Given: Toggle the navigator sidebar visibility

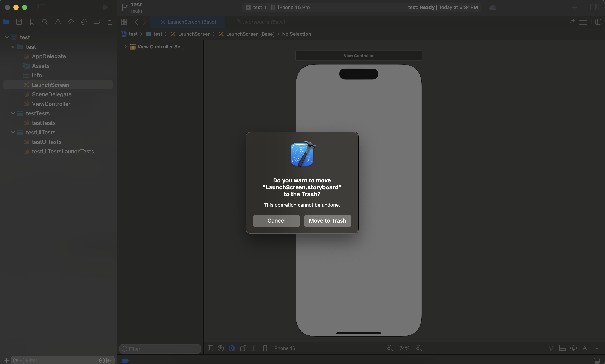Looking at the screenshot, I should [41, 7].
